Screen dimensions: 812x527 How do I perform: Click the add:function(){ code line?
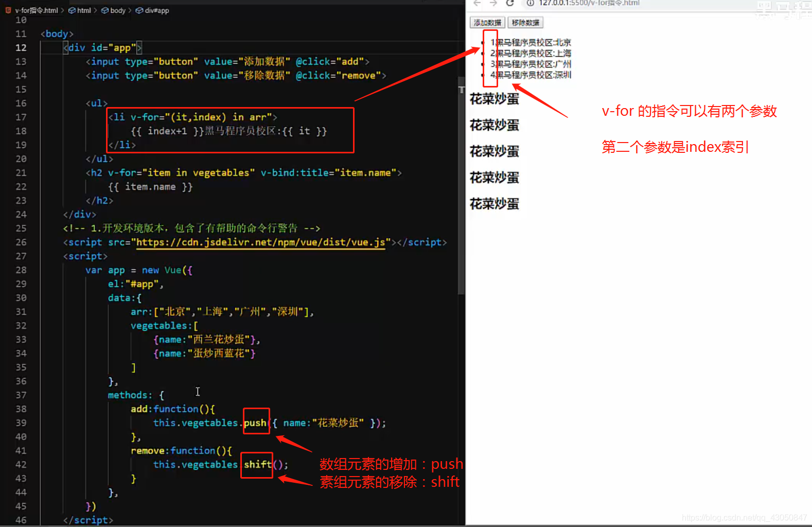pyautogui.click(x=173, y=409)
